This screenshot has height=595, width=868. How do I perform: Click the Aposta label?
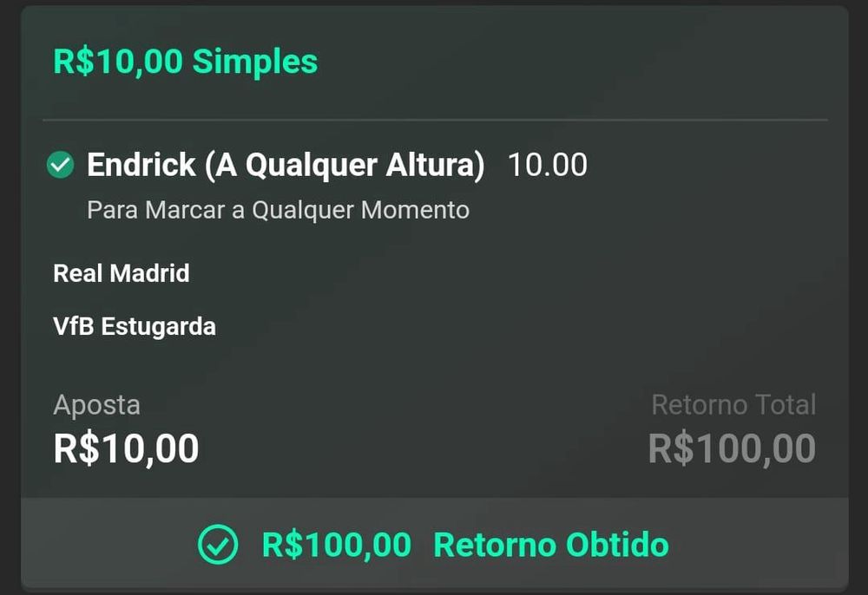[x=97, y=405]
